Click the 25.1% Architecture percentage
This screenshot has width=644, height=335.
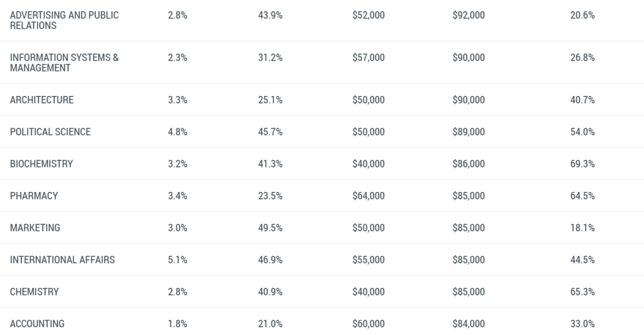point(270,100)
